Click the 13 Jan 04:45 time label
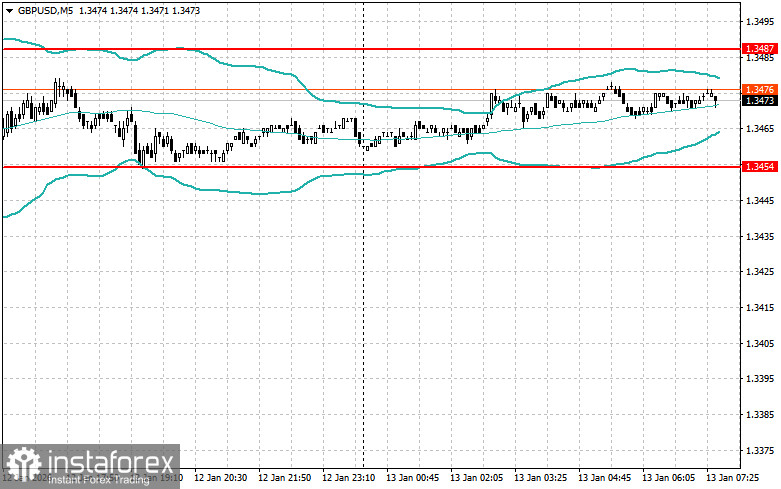The image size is (781, 489). pyautogui.click(x=605, y=478)
